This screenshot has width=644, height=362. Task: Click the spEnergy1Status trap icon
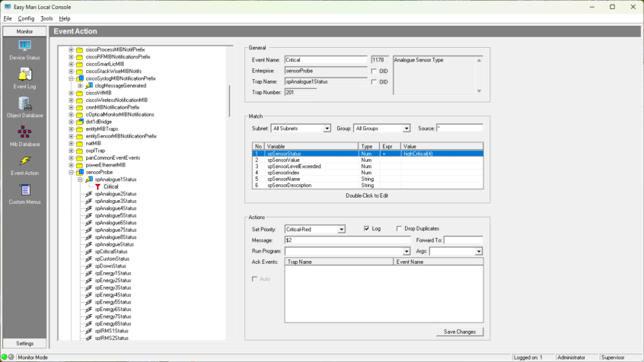[89, 273]
